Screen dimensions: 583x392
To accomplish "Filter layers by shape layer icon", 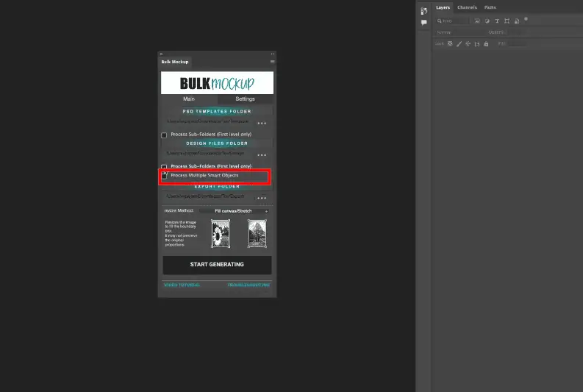I will pyautogui.click(x=507, y=21).
